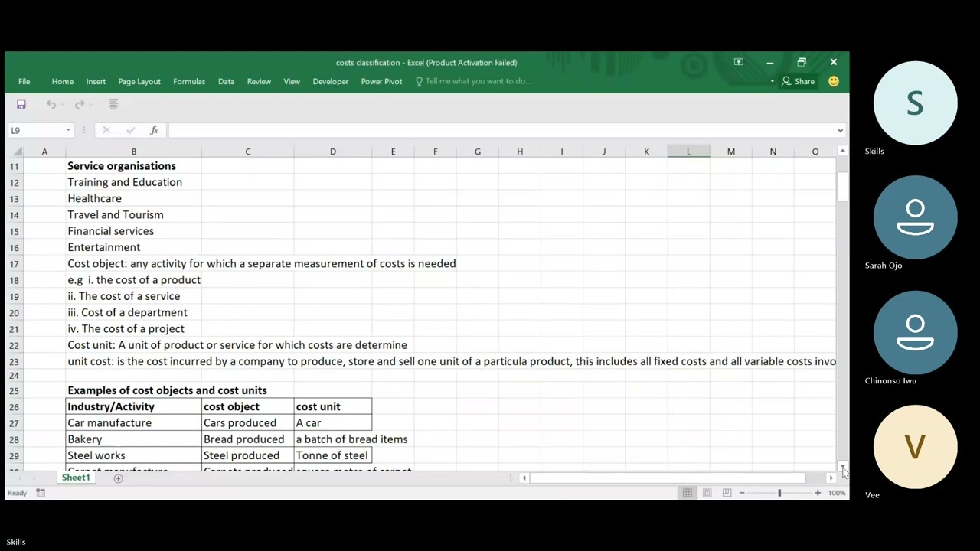Select column B header

coord(134,152)
